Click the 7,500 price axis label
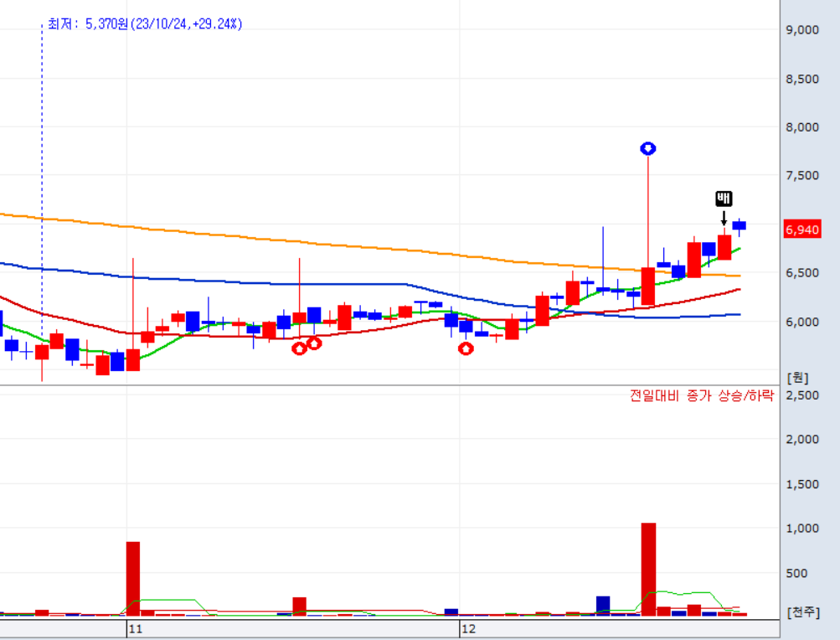 tap(802, 176)
